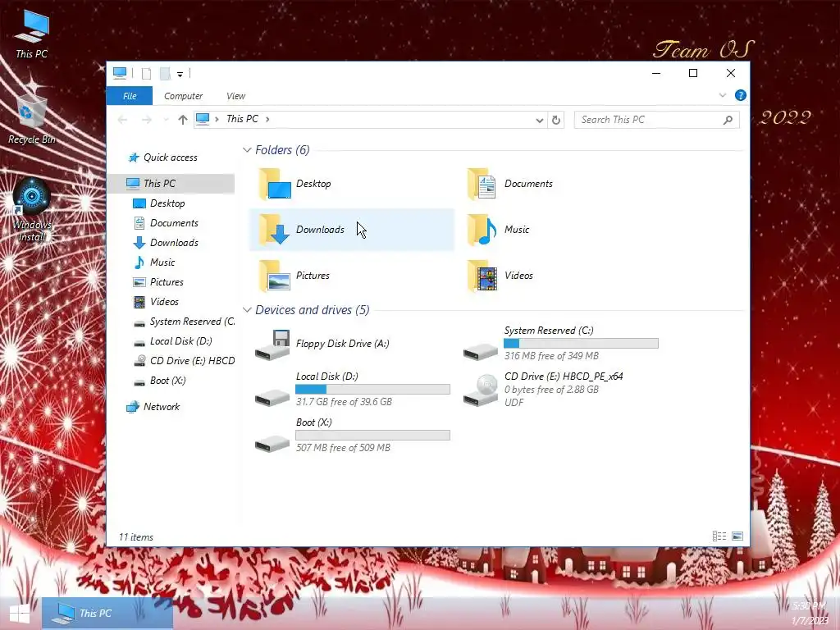
Task: Select the Downloads folder icon in Folders
Action: click(275, 230)
